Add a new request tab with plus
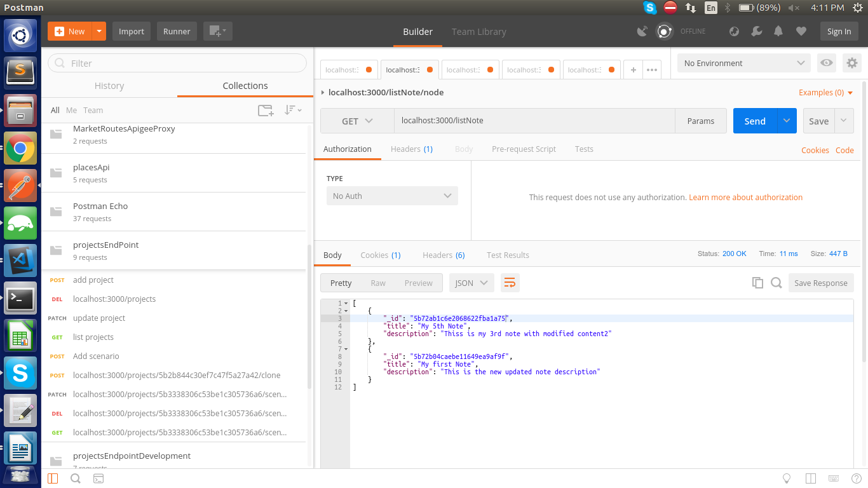 click(634, 70)
